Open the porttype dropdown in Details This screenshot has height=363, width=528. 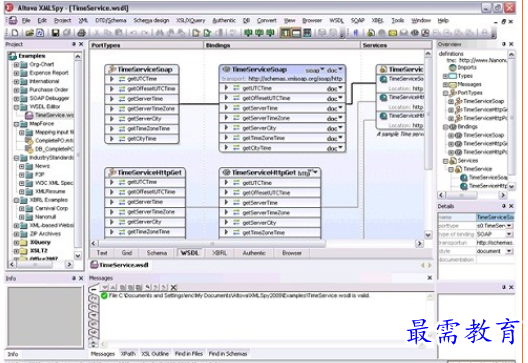click(x=509, y=225)
